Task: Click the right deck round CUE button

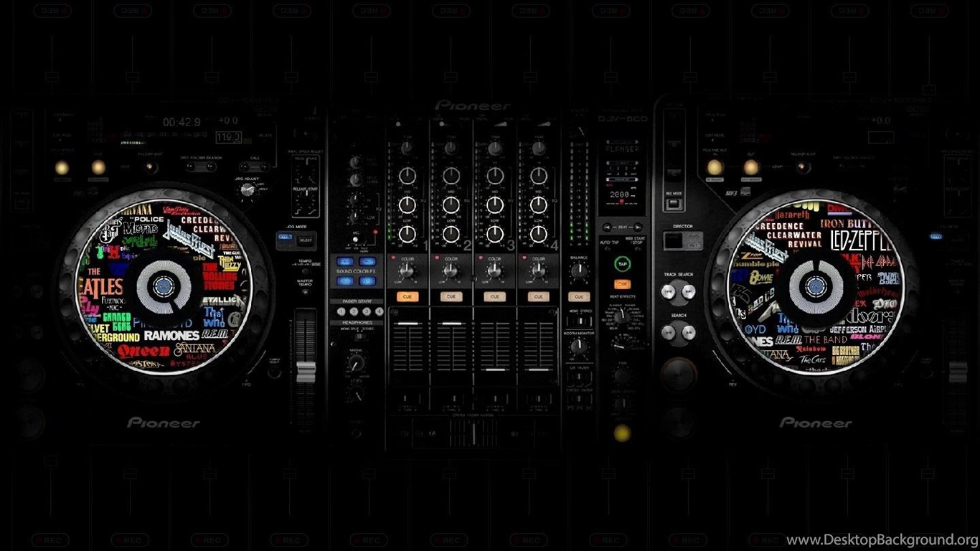Action: point(678,373)
